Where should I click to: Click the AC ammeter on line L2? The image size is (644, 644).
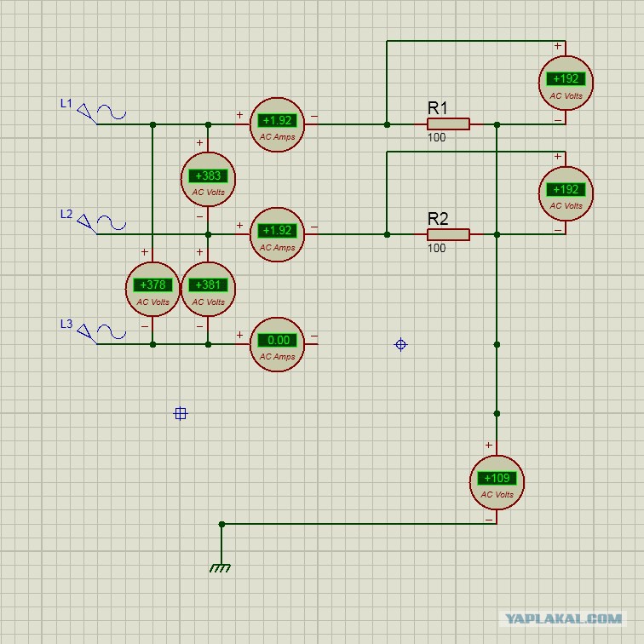277,234
